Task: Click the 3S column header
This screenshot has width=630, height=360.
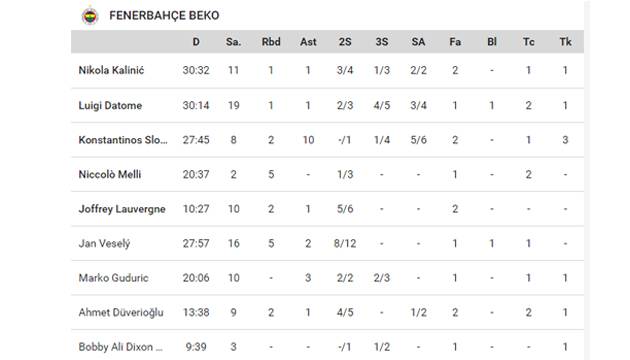Action: (x=382, y=42)
